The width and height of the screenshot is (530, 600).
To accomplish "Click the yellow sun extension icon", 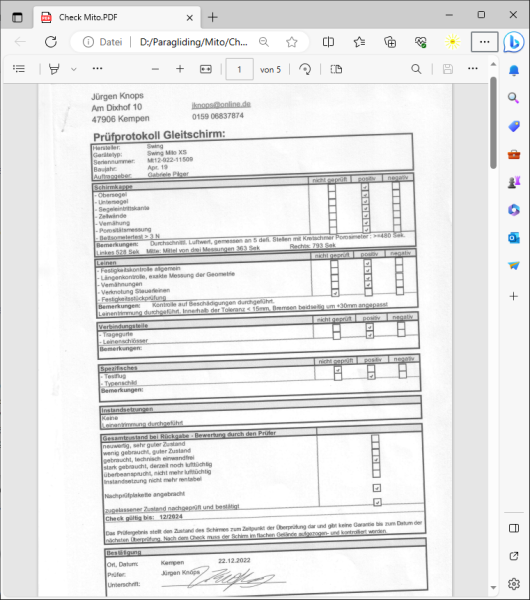I will coord(452,42).
